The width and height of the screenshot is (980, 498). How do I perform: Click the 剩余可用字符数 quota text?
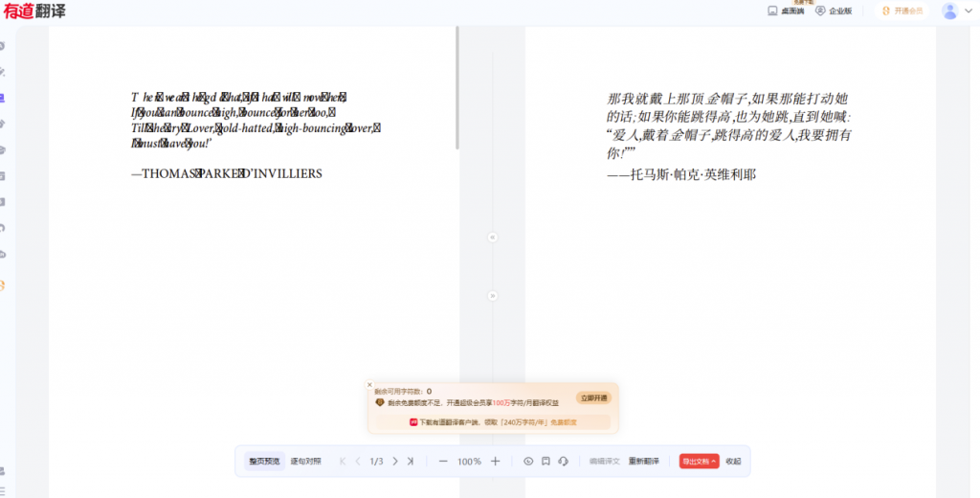(x=403, y=391)
